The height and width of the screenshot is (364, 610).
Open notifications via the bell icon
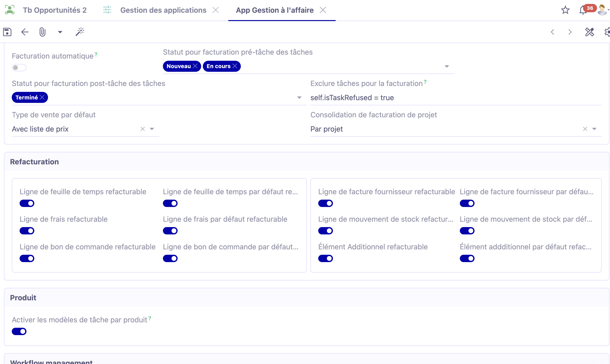coord(583,10)
